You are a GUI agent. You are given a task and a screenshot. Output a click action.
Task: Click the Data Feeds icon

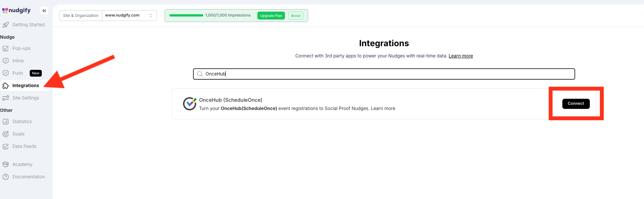[6, 146]
